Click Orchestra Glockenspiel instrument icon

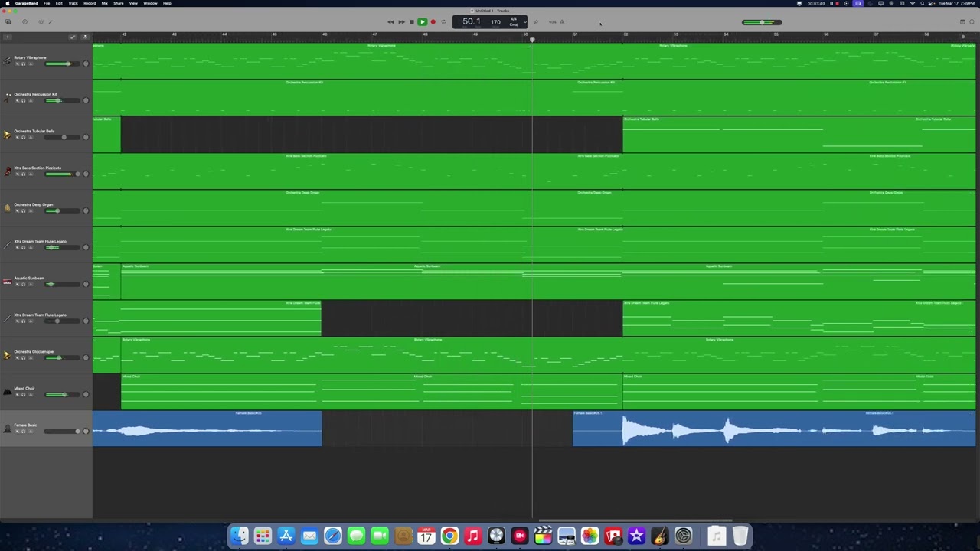coord(8,354)
